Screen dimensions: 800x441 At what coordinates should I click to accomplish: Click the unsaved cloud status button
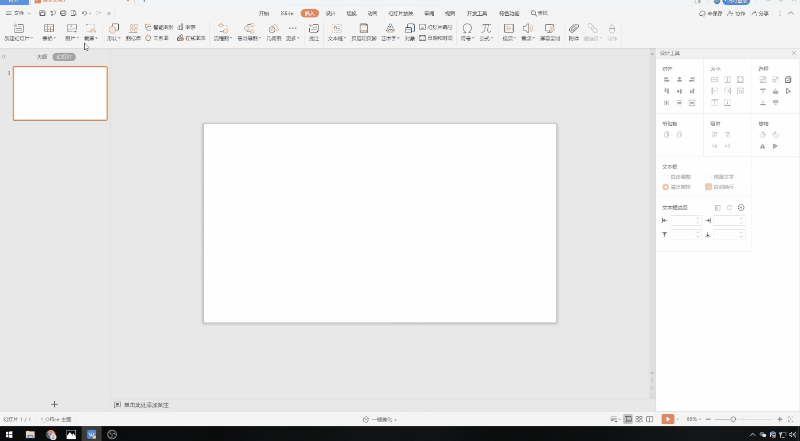click(711, 13)
